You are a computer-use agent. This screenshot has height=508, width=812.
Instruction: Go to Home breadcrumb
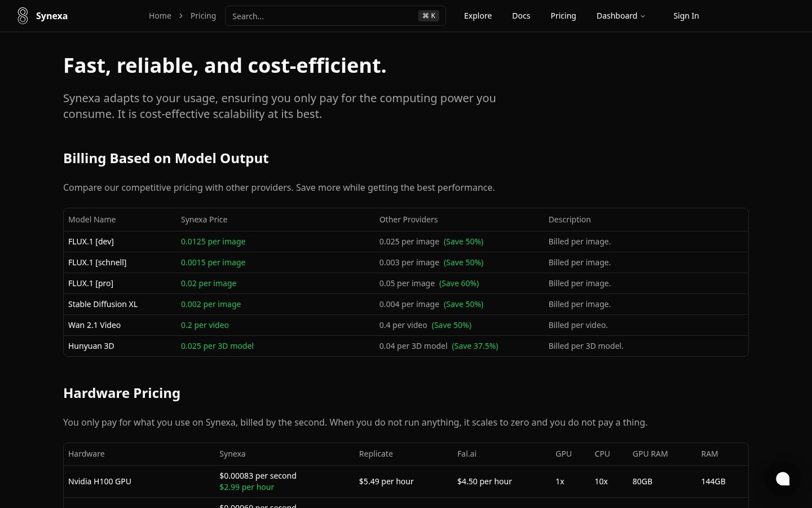(160, 16)
